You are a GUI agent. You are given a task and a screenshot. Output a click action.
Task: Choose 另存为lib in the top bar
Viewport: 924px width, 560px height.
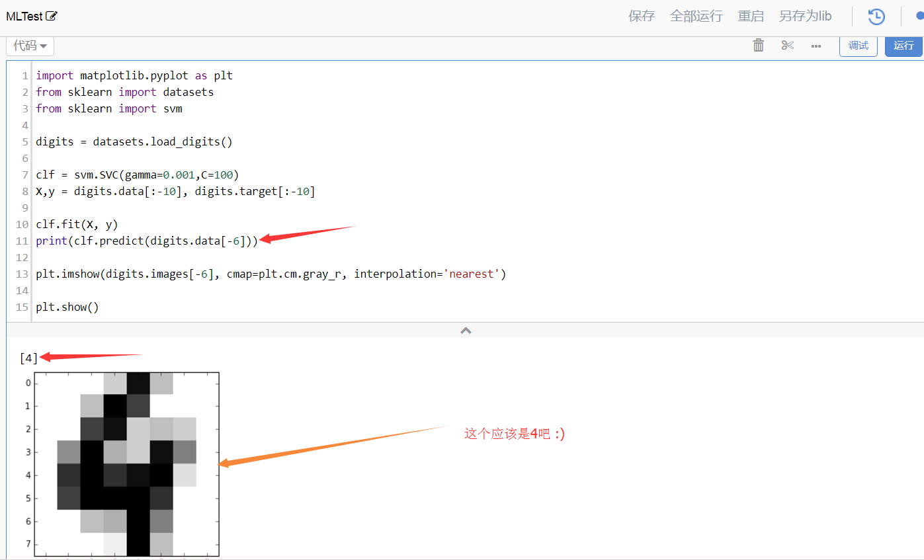point(805,17)
